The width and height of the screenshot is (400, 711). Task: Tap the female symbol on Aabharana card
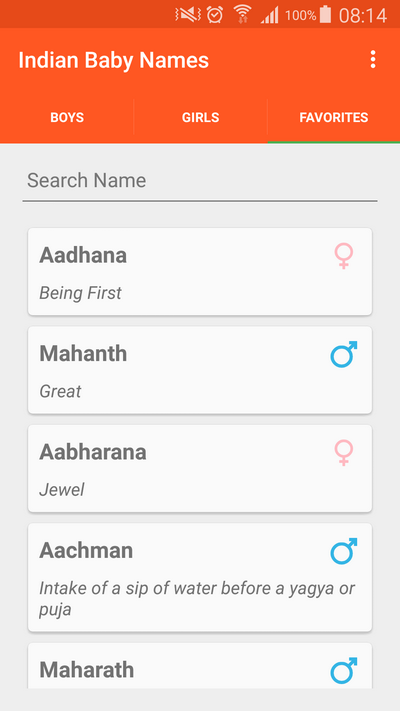point(344,453)
